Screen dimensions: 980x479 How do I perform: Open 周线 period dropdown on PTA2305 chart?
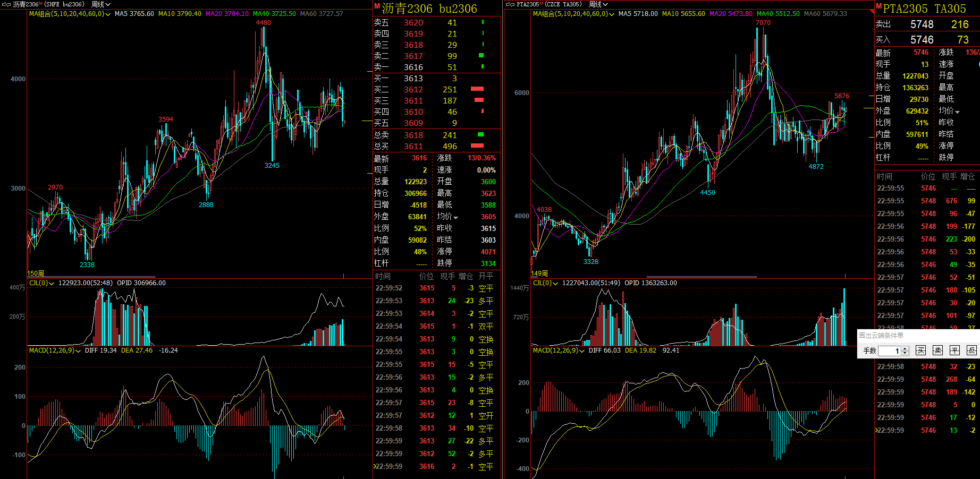pyautogui.click(x=598, y=4)
